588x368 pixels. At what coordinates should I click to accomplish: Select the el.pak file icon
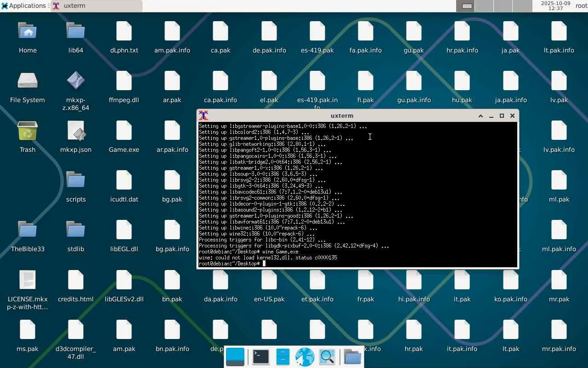click(269, 81)
